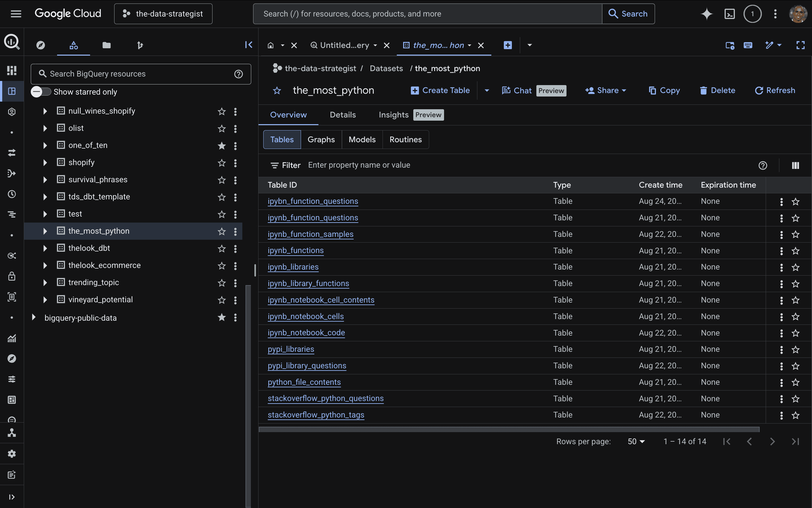Activate Cloud Shell terminal icon

pos(730,14)
